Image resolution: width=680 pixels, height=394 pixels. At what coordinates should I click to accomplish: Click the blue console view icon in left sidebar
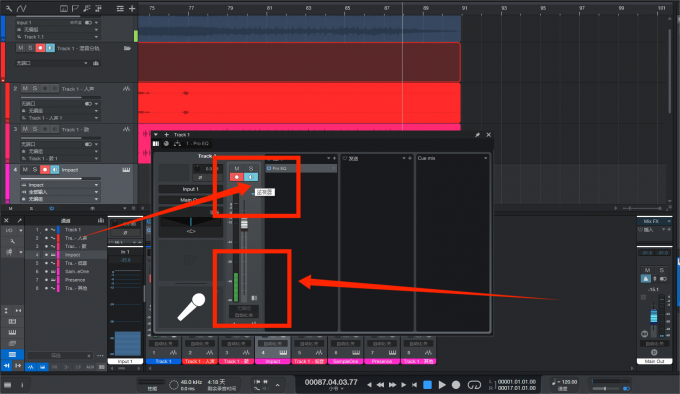coord(12,355)
